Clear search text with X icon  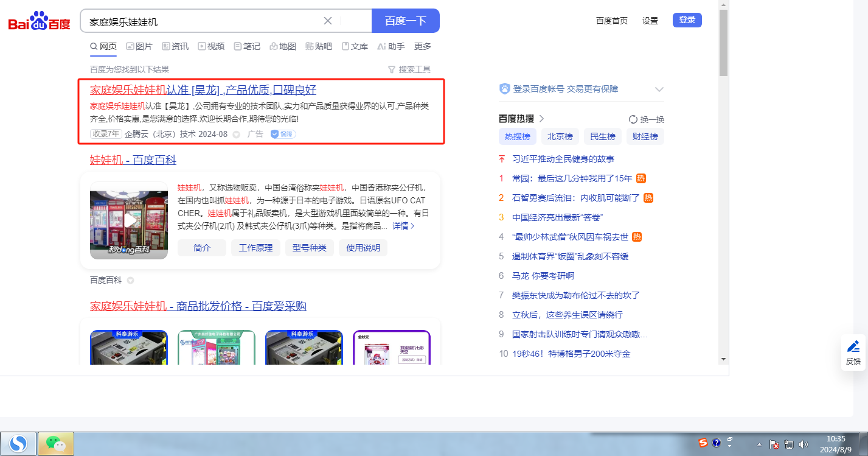tap(327, 21)
